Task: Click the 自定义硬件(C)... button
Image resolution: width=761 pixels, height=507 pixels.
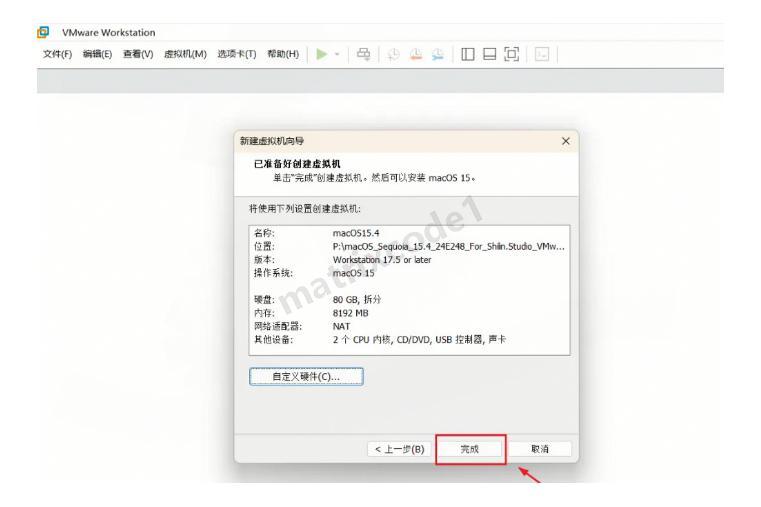Action: click(306, 376)
